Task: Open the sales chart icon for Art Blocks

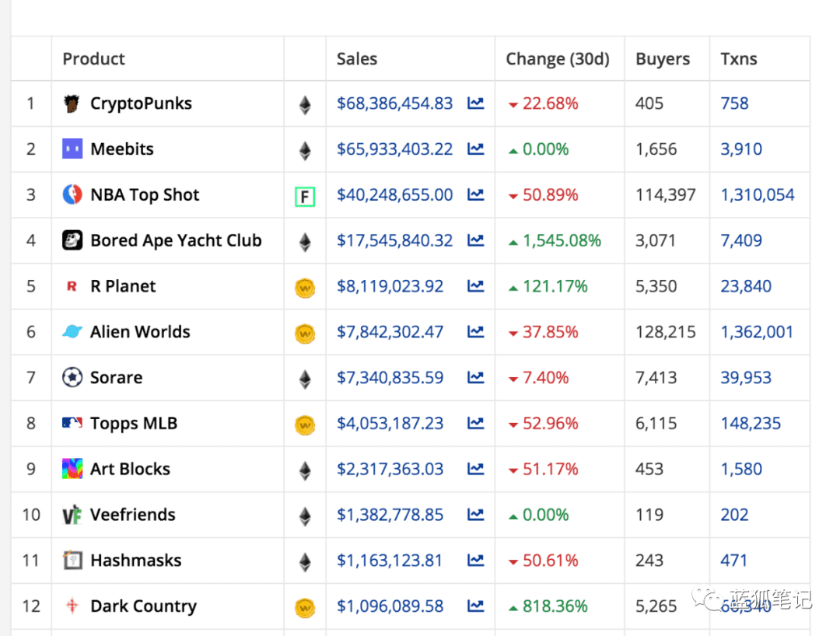Action: 475,468
